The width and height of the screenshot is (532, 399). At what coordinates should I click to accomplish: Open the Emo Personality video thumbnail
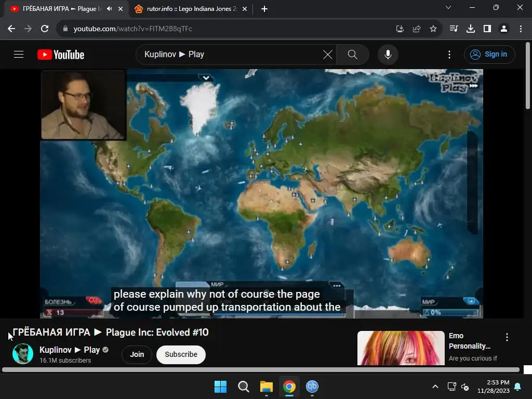click(x=401, y=348)
